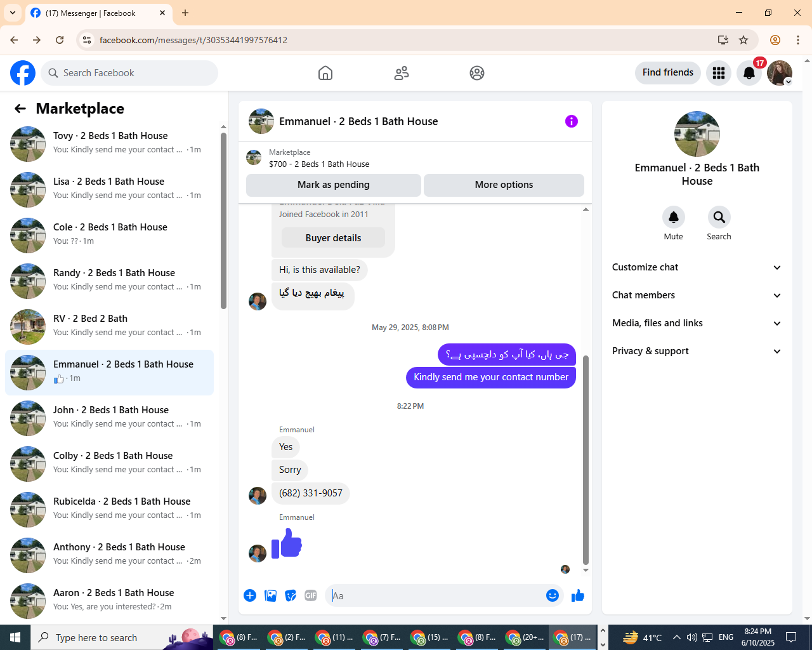Open Randy 2 Beds 1 Bath House chat
Viewport: 812px width, 650px height.
click(110, 281)
